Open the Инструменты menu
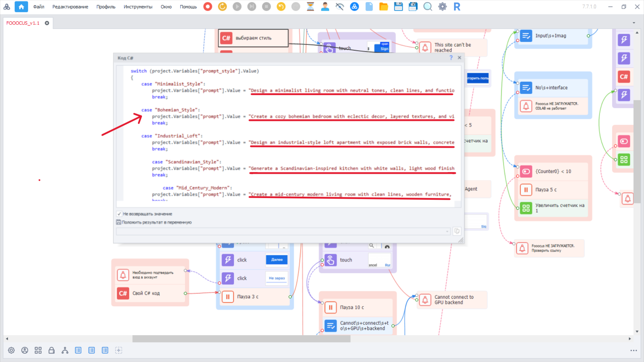The image size is (644, 362). 138,7
